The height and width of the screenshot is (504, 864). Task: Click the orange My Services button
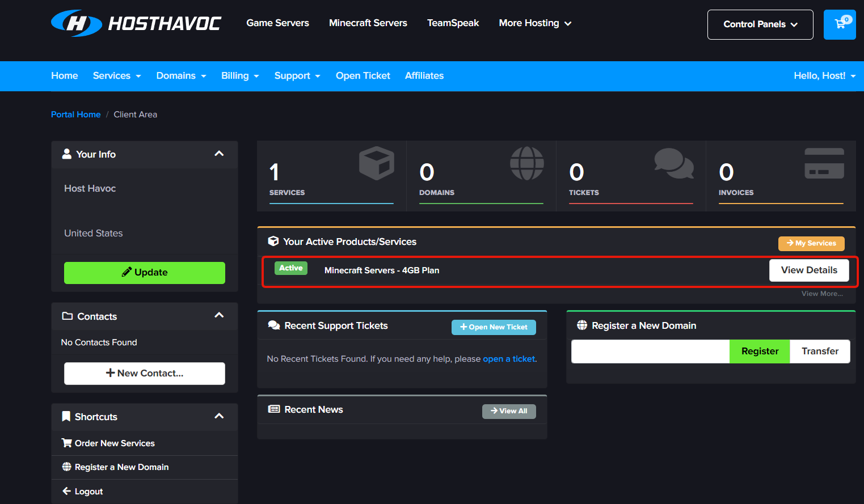811,243
